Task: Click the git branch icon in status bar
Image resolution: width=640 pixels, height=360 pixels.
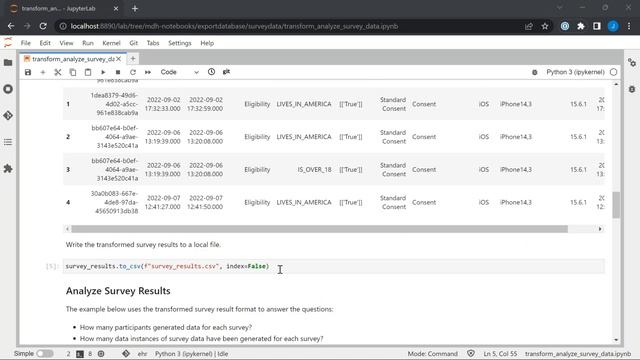Action: [x=126, y=353]
